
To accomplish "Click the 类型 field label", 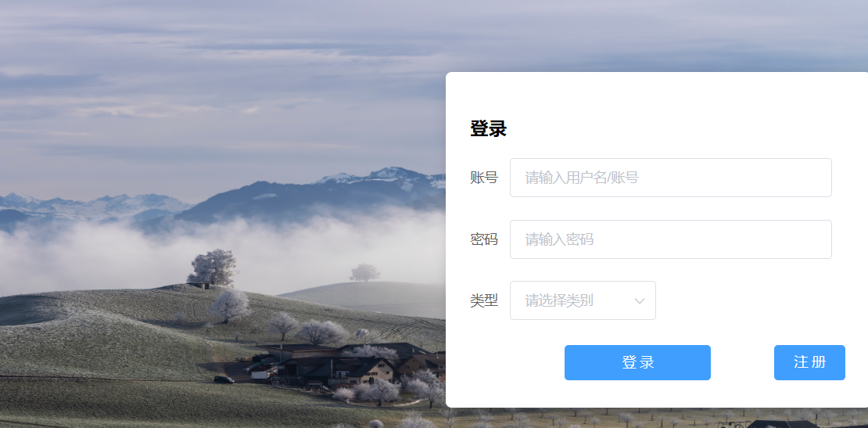I will pos(484,300).
